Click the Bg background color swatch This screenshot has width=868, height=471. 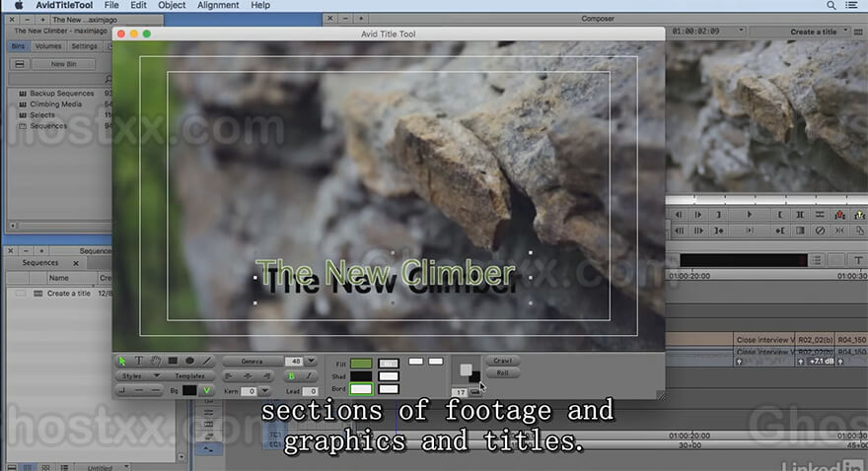(x=189, y=391)
